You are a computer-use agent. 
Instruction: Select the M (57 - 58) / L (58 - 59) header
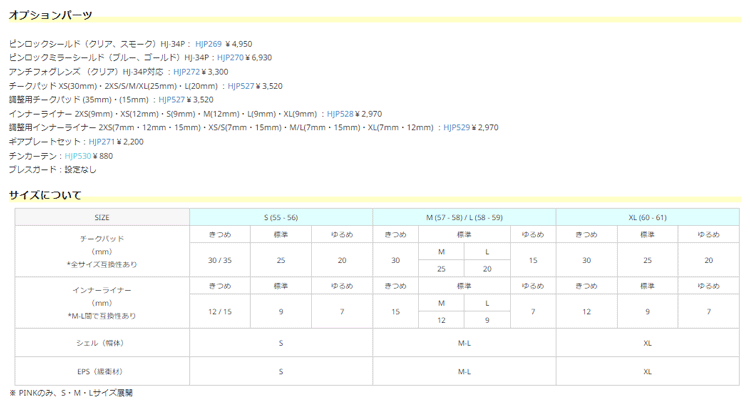pyautogui.click(x=464, y=217)
